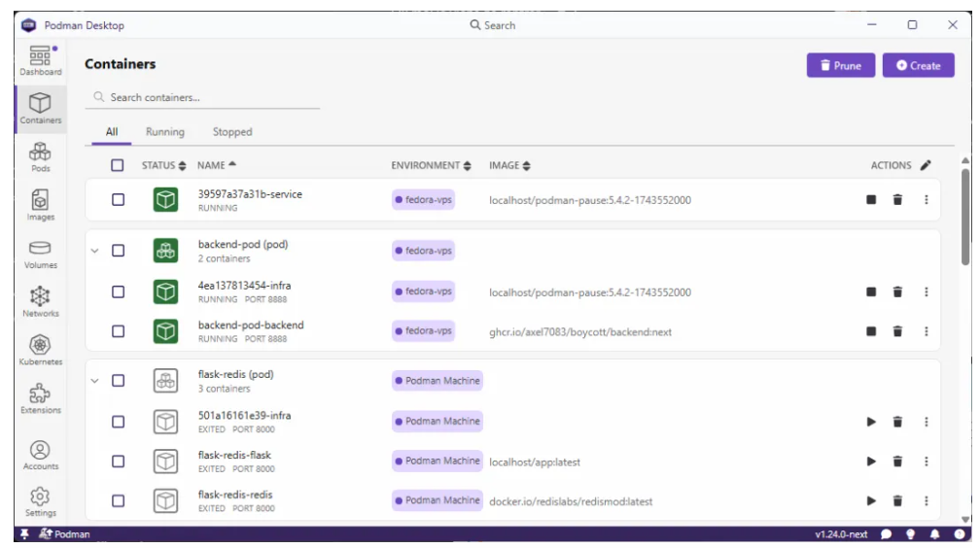980x548 pixels.
Task: Open the feedback chat icon in status bar
Action: click(x=887, y=534)
